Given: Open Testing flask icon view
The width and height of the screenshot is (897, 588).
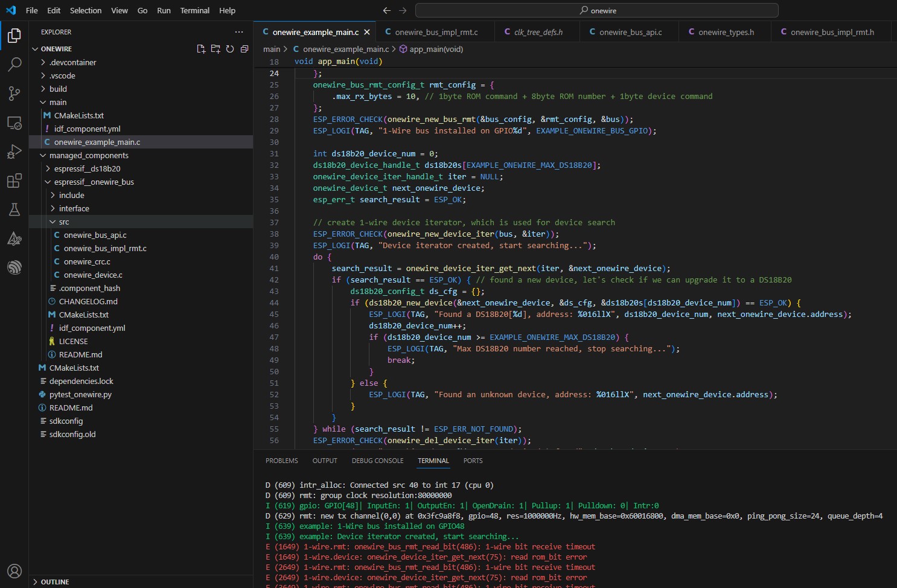Looking at the screenshot, I should click(14, 209).
